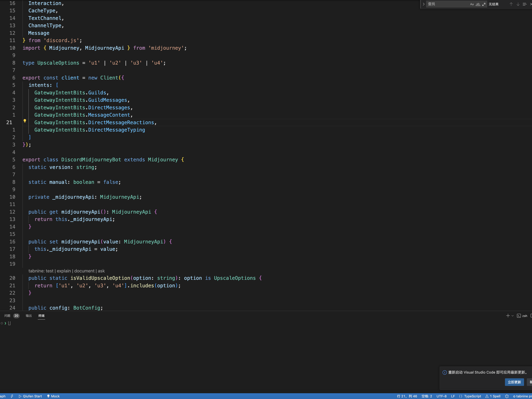Toggle regular expression search option
The image size is (532, 399).
click(484, 4)
